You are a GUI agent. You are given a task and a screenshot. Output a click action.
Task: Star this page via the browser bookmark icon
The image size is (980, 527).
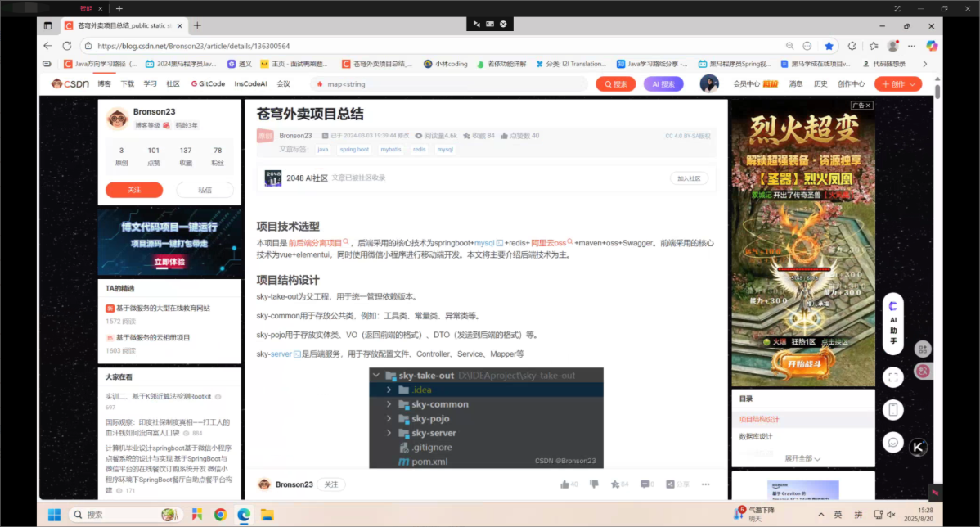click(x=829, y=46)
